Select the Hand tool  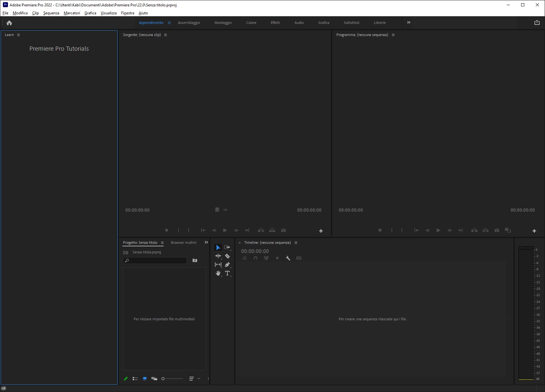pos(218,273)
